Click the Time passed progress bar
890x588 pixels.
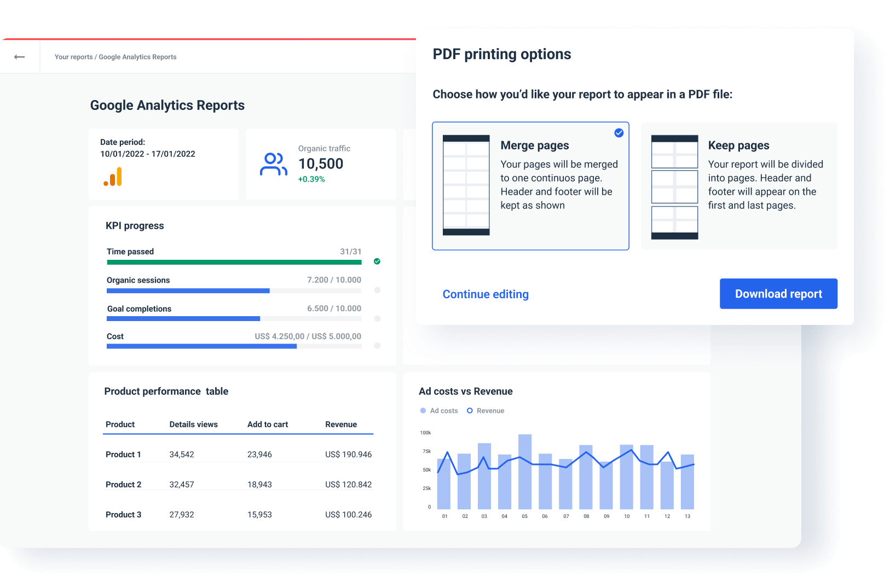coord(234,263)
